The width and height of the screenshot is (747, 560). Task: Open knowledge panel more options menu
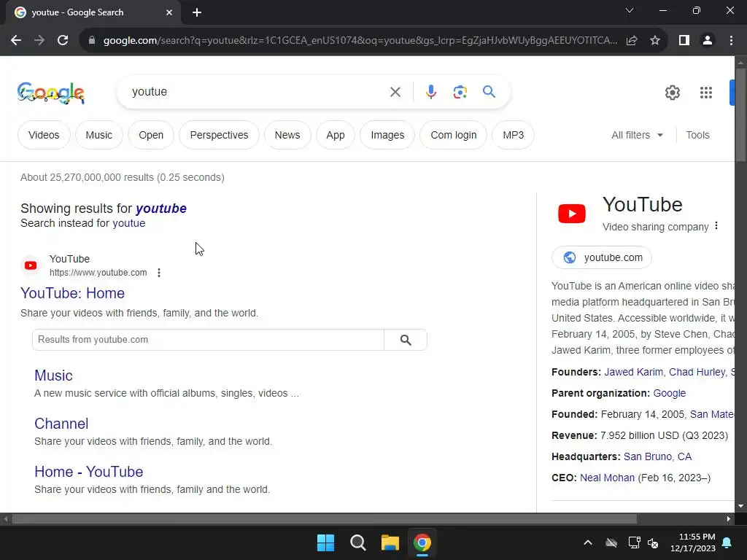coord(716,226)
